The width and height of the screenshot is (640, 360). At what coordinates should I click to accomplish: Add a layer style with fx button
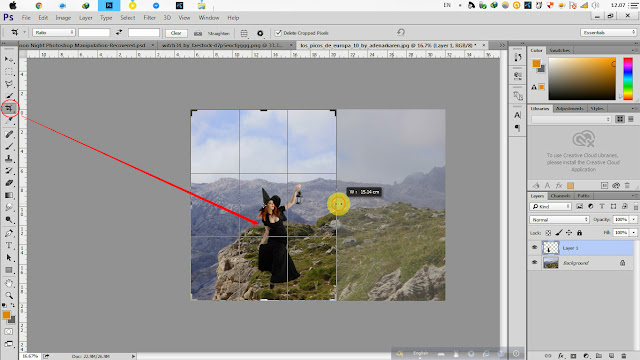click(x=561, y=356)
